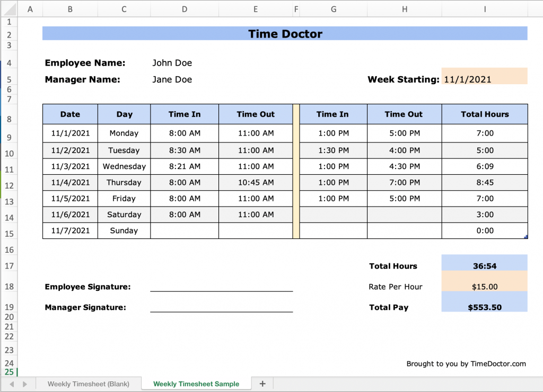Image resolution: width=543 pixels, height=392 pixels.
Task: Select column C header
Action: pos(124,9)
